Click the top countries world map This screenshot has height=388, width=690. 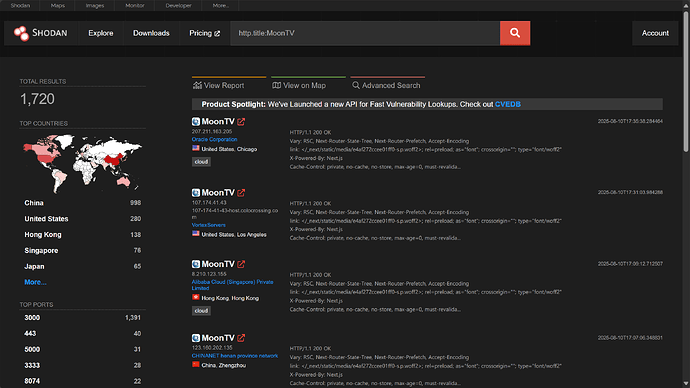point(83,163)
